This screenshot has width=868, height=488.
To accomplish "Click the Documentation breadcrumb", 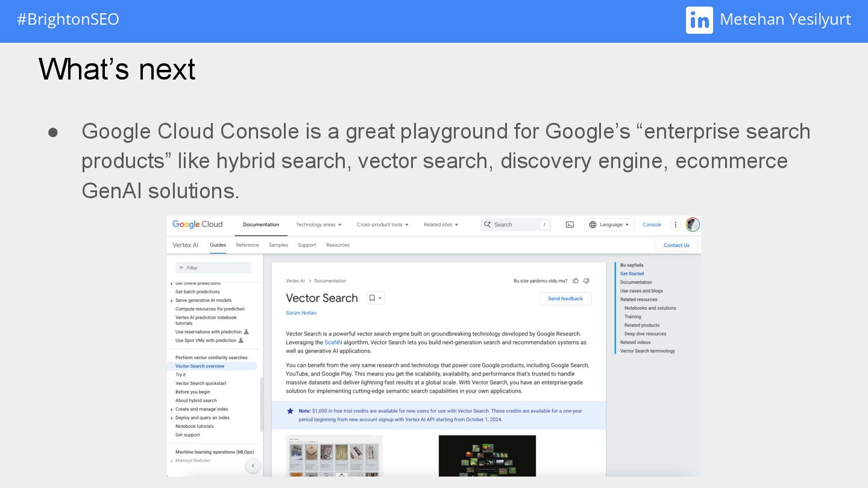I will pyautogui.click(x=330, y=281).
